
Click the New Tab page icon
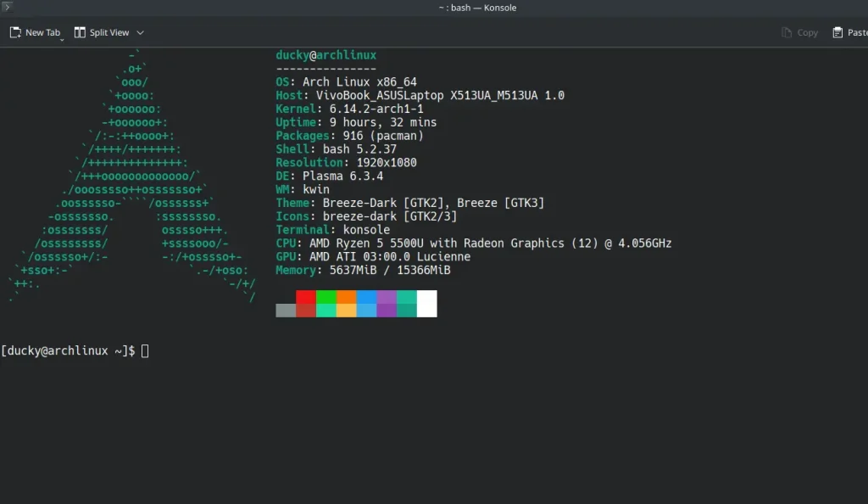pos(15,33)
